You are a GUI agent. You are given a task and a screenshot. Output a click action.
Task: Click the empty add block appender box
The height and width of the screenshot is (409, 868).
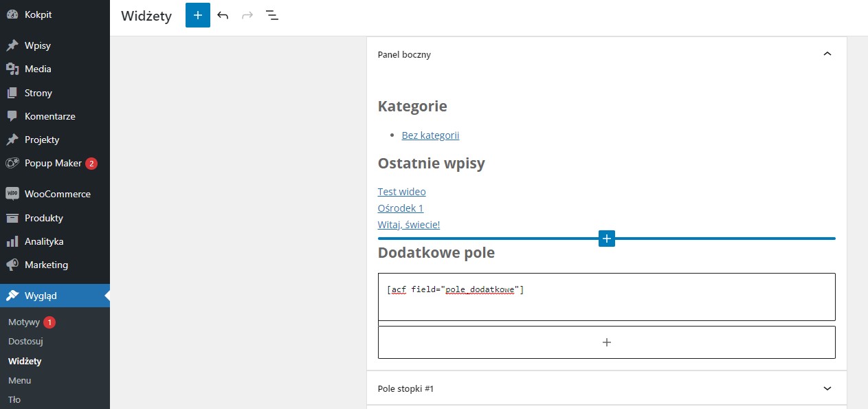pyautogui.click(x=606, y=342)
